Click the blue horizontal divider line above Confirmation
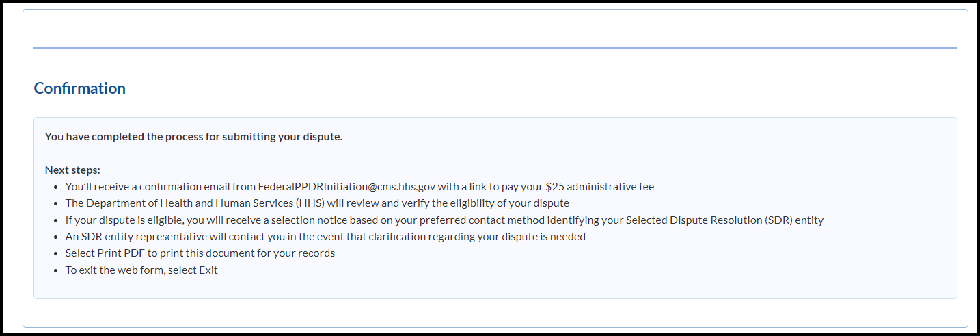 495,48
